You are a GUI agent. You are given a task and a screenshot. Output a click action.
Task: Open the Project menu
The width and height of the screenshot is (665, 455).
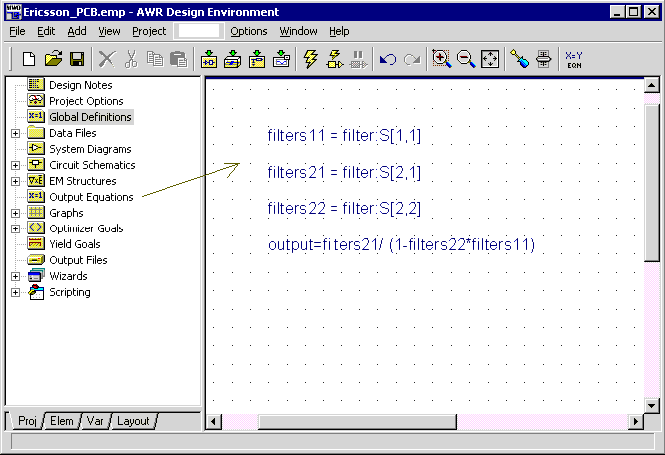point(149,31)
